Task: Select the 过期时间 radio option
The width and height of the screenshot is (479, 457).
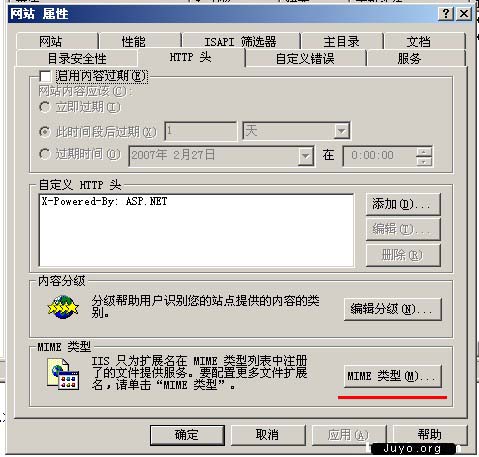Action: 45,154
